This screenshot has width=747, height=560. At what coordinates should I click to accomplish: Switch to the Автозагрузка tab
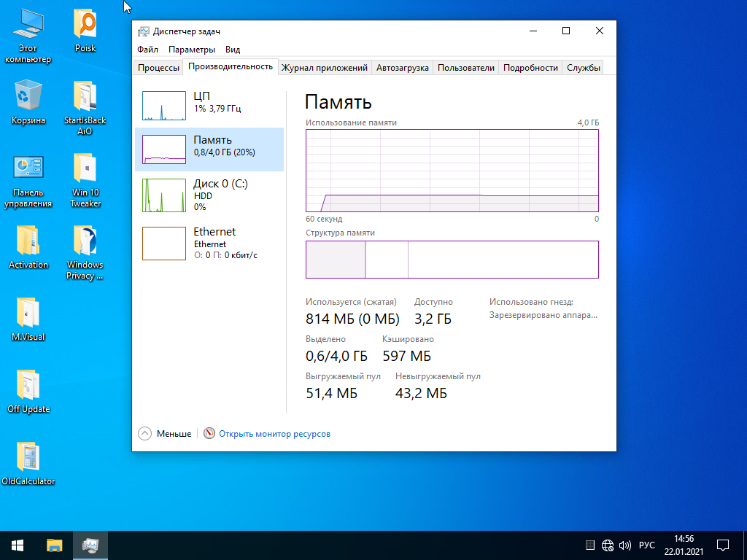(x=402, y=68)
